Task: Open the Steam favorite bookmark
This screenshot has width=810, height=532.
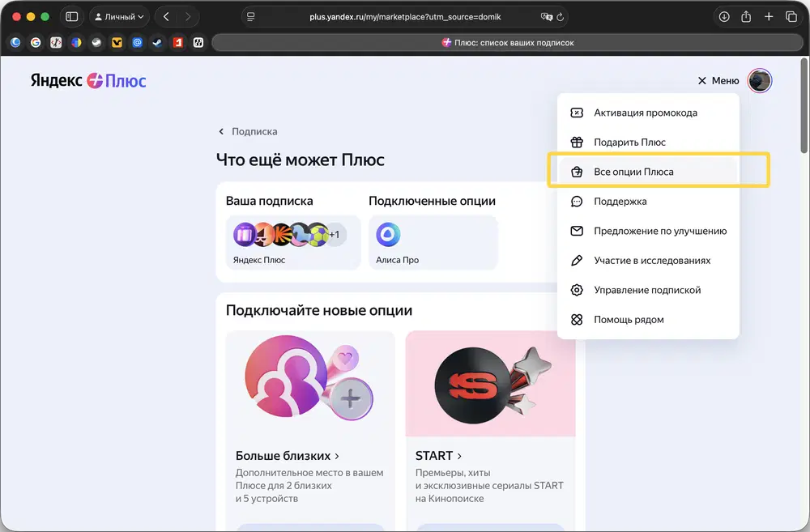Action: coord(158,43)
